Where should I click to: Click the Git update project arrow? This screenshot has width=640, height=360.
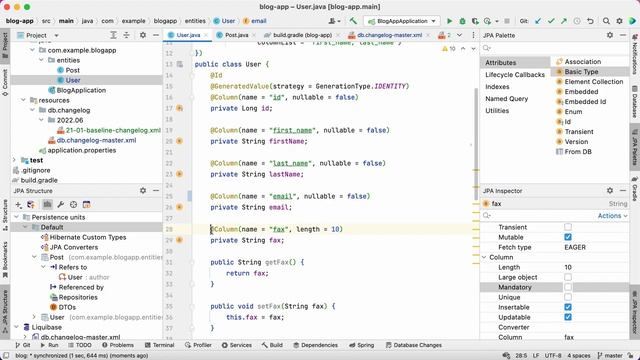pyautogui.click(x=538, y=21)
